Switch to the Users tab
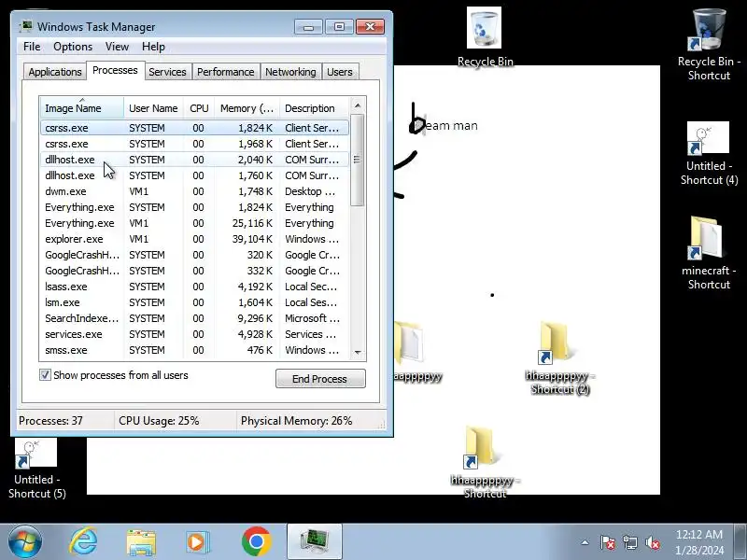This screenshot has height=560, width=747. click(x=340, y=72)
